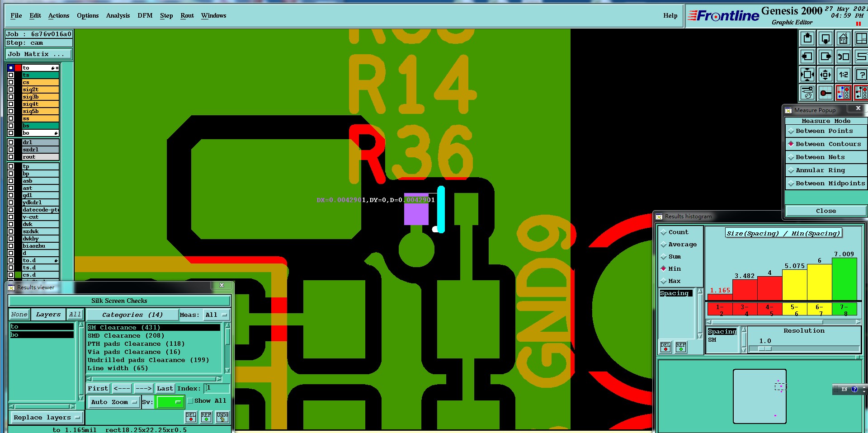Select the drl layer row
The image size is (868, 433).
(x=41, y=142)
